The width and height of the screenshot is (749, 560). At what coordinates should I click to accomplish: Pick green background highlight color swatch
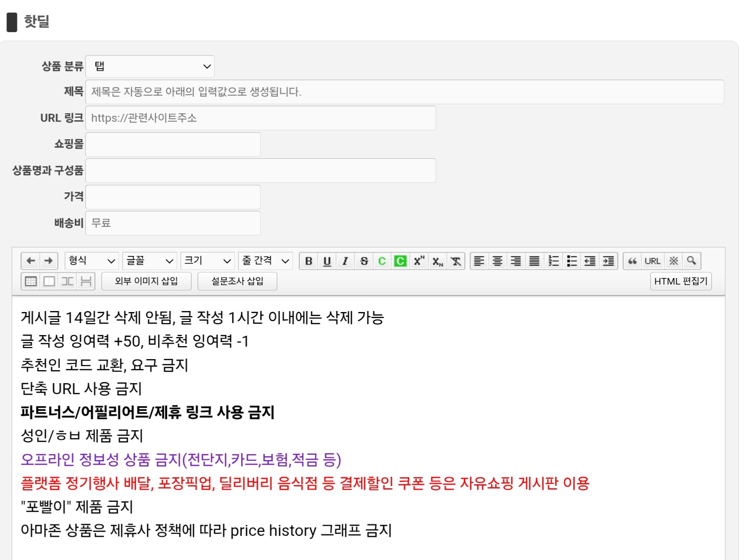point(400,261)
